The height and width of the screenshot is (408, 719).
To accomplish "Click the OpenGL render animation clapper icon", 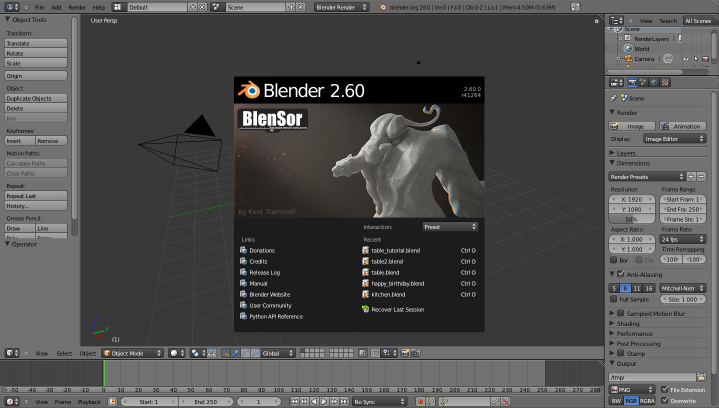I will [415, 353].
